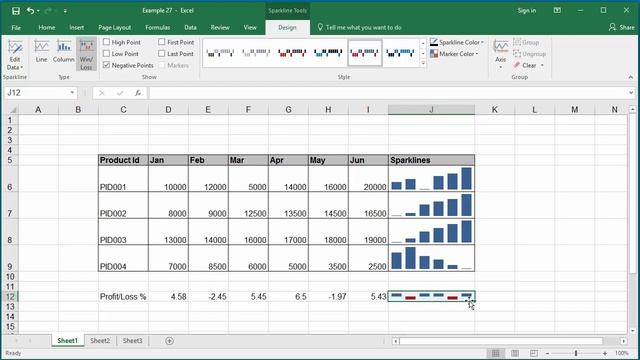Click the zoom slider handle
Viewport: 640px width, 360px height.
576,353
